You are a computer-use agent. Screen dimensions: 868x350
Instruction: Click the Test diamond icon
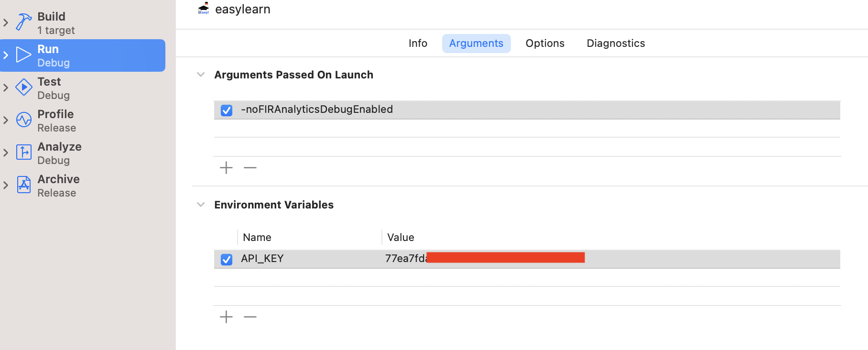(23, 87)
